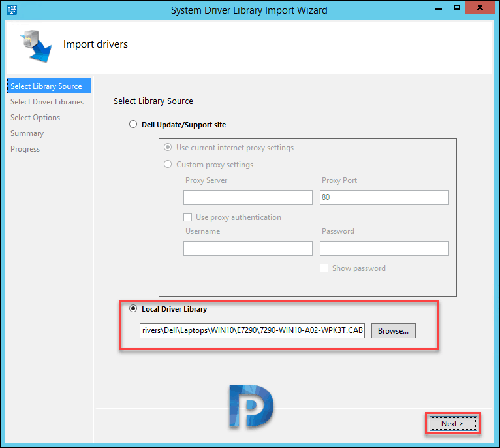
Task: Click the Import drivers heading text
Action: tap(95, 44)
